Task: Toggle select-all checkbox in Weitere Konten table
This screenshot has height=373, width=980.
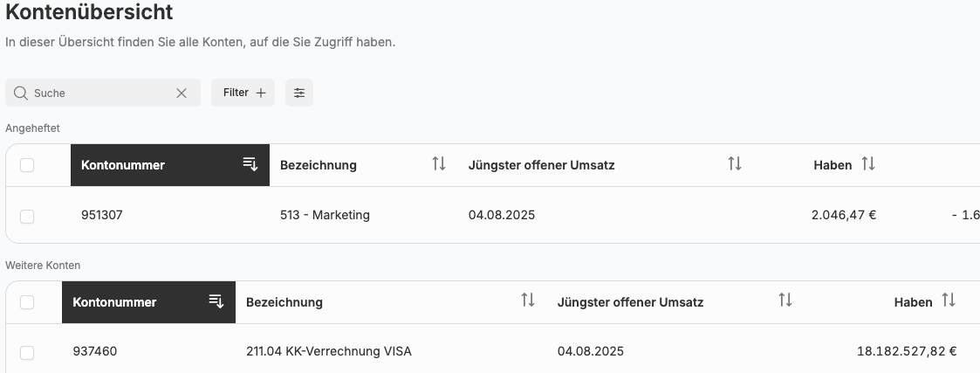Action: pyautogui.click(x=27, y=302)
